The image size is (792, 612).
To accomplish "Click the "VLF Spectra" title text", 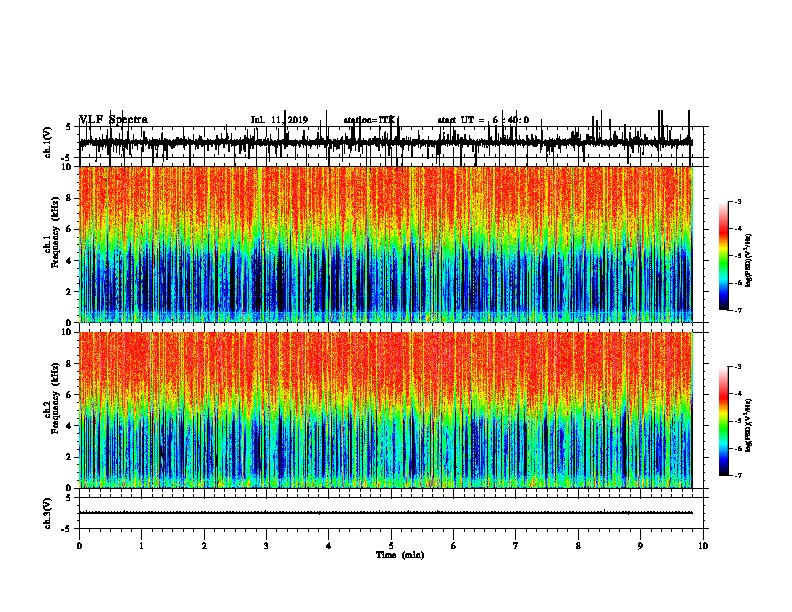I will [x=114, y=120].
